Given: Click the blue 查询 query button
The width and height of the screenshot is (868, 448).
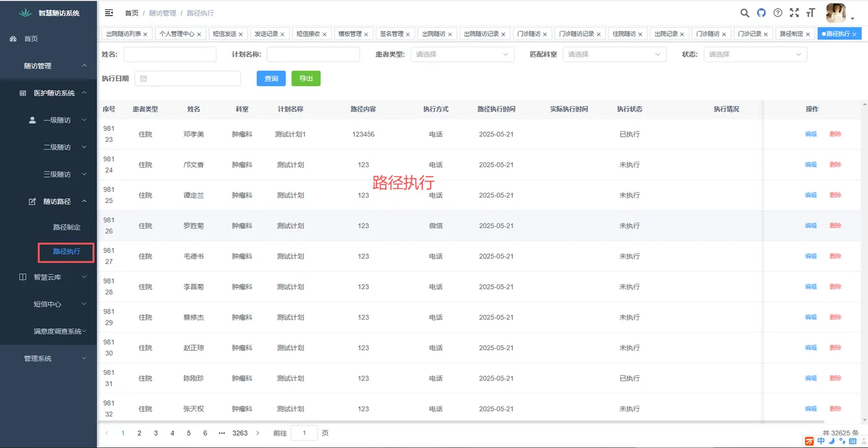Looking at the screenshot, I should pyautogui.click(x=271, y=78).
